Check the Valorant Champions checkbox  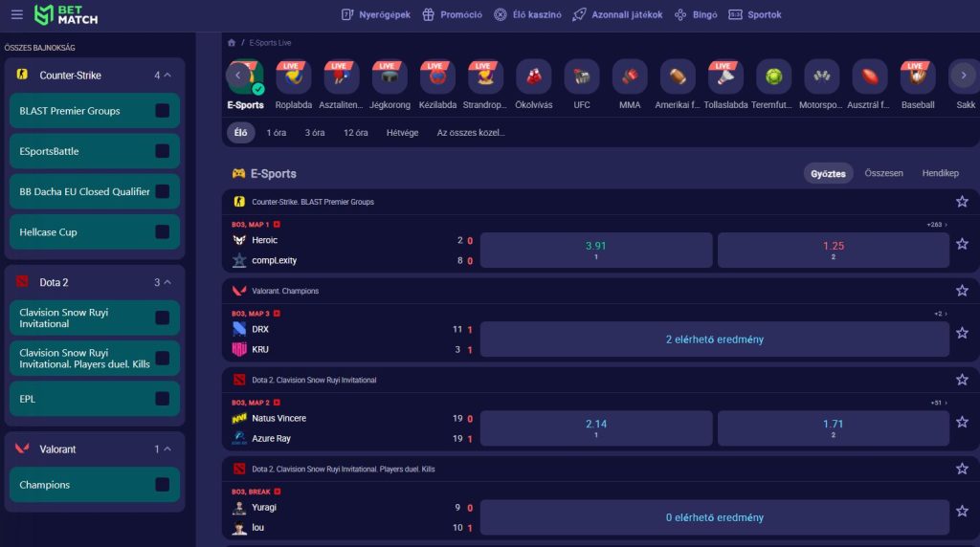tap(163, 485)
